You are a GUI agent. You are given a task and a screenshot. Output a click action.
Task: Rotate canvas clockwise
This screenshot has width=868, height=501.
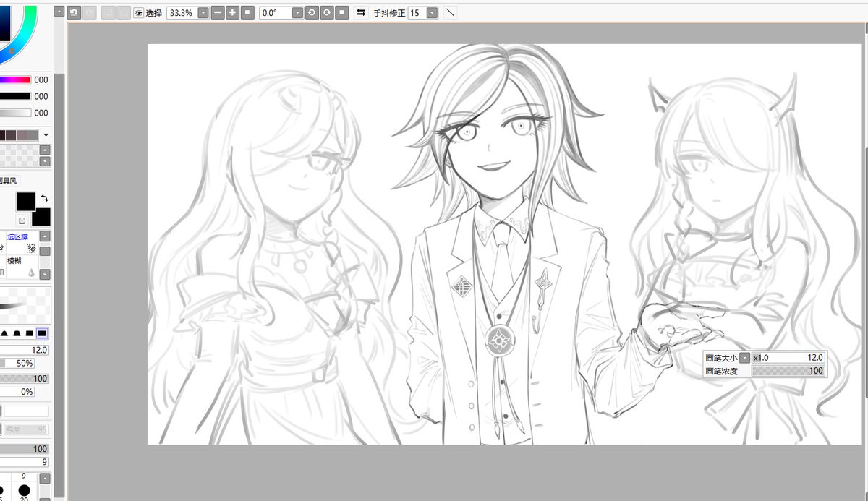pos(327,13)
